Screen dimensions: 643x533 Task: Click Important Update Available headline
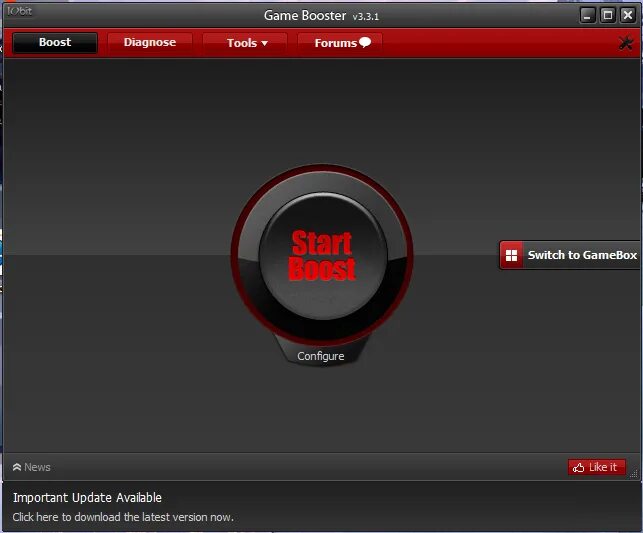pos(87,497)
